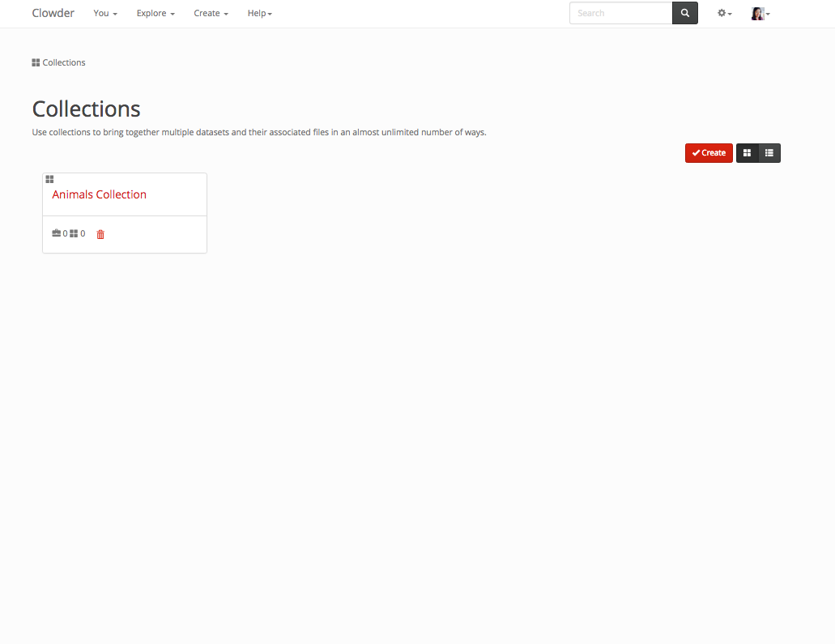The width and height of the screenshot is (835, 644).
Task: Delete Animals Collection with trash icon
Action: (x=100, y=234)
